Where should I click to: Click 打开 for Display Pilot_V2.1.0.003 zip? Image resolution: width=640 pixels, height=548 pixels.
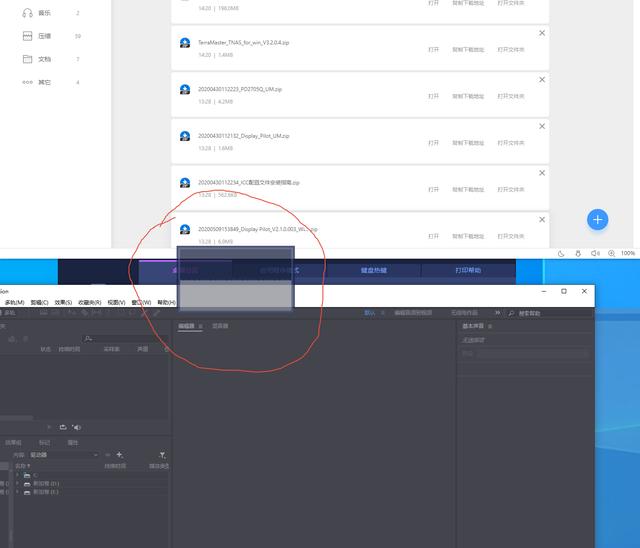[x=433, y=236]
